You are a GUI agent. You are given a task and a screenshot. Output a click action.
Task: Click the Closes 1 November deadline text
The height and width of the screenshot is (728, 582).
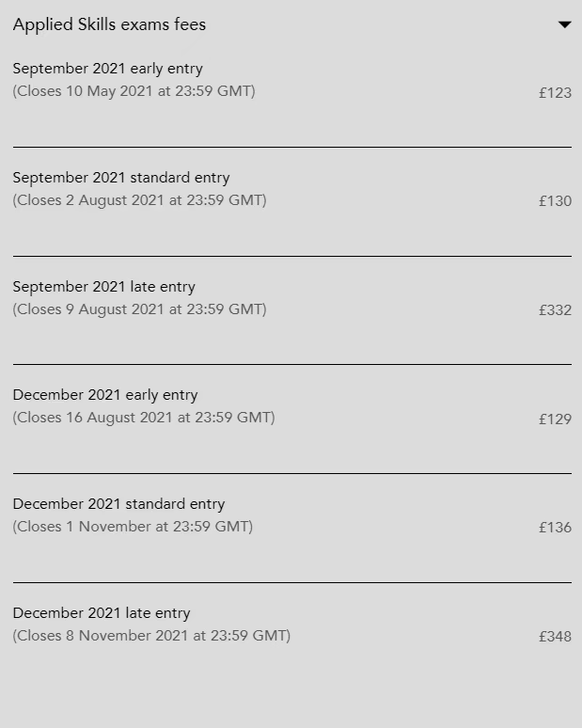133,527
